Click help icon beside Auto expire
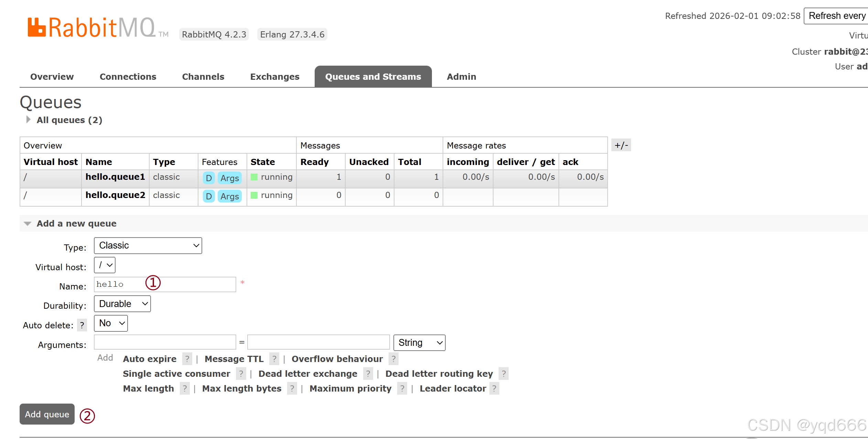 pos(187,359)
